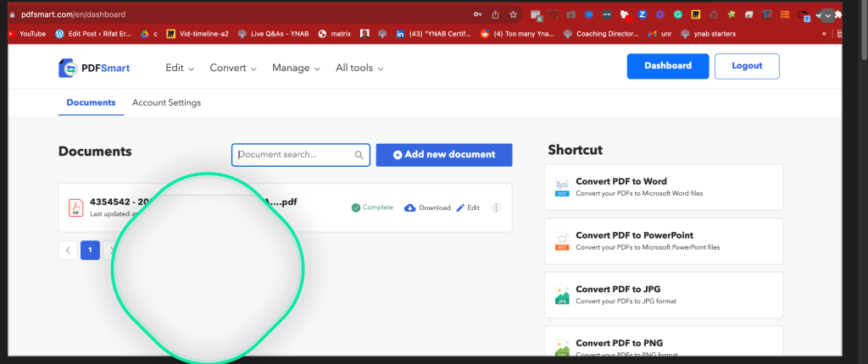Open the Coaching Director bookmark
Viewport: 868px width, 364px height.
tap(601, 34)
